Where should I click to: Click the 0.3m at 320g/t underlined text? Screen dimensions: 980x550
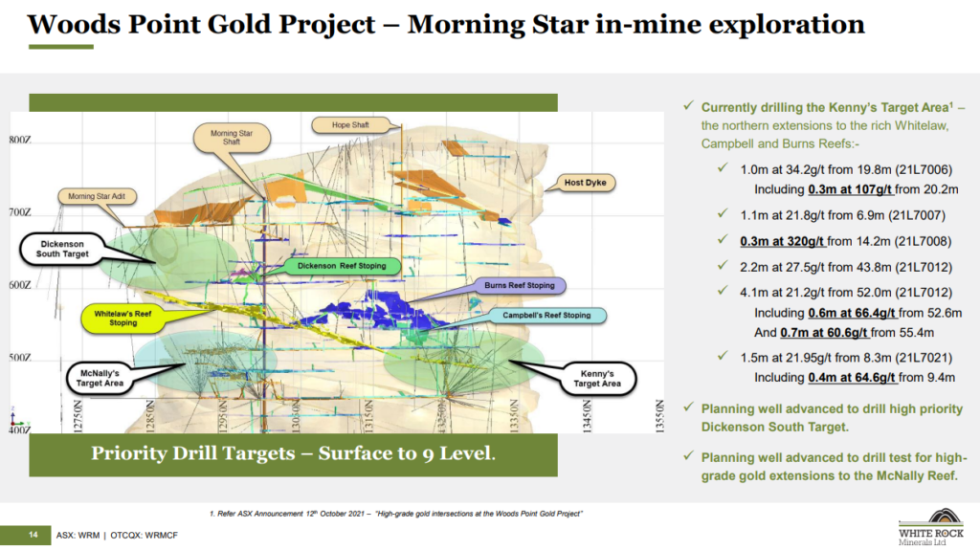pos(783,241)
